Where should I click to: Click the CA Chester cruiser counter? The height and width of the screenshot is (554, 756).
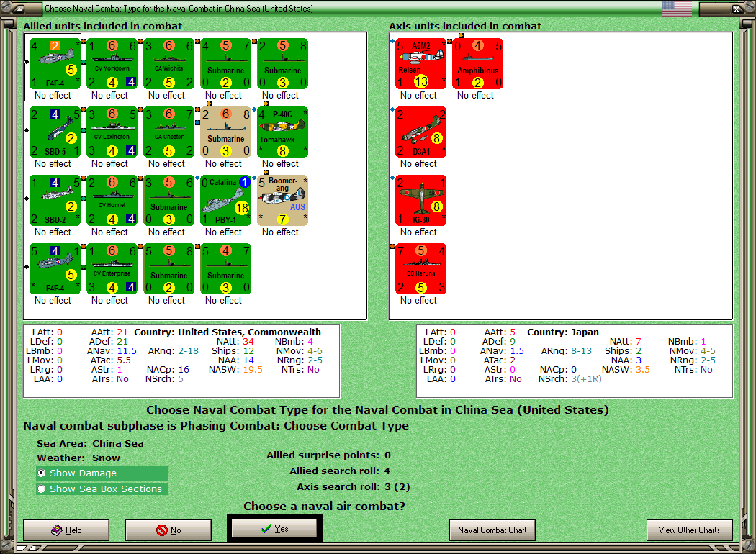click(x=168, y=132)
